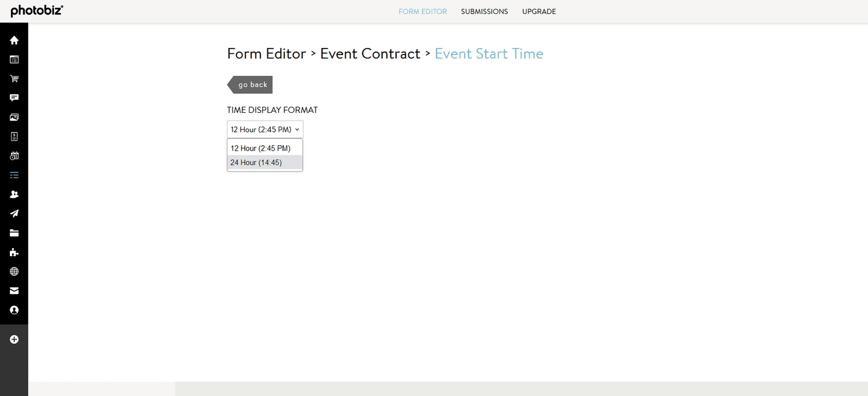Viewport: 868px width, 396px height.
Task: Open the contacts people icon
Action: (x=14, y=194)
